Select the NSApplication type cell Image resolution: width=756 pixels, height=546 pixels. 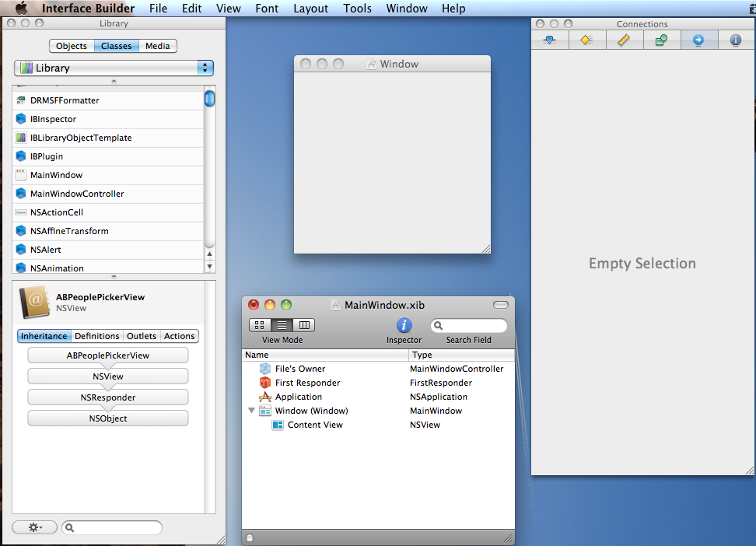[x=438, y=397]
